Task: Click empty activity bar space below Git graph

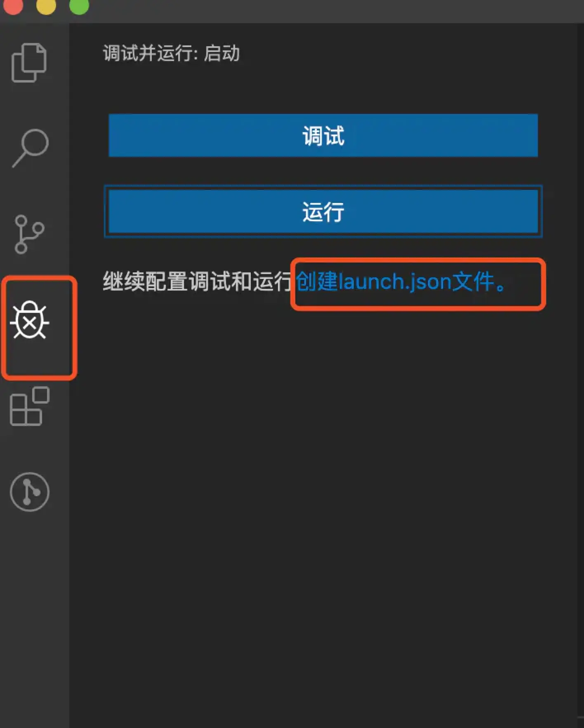Action: pyautogui.click(x=35, y=619)
